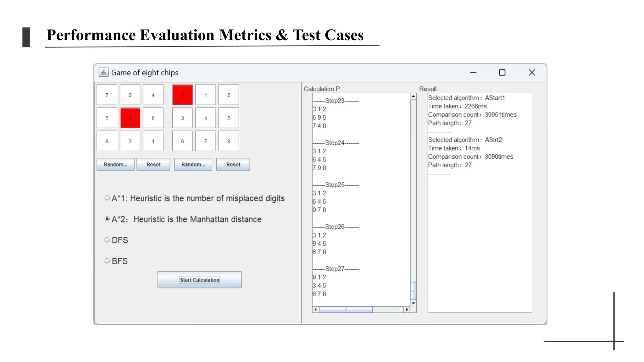Click 'Selected algorithm: AStrt2' result line

point(465,140)
